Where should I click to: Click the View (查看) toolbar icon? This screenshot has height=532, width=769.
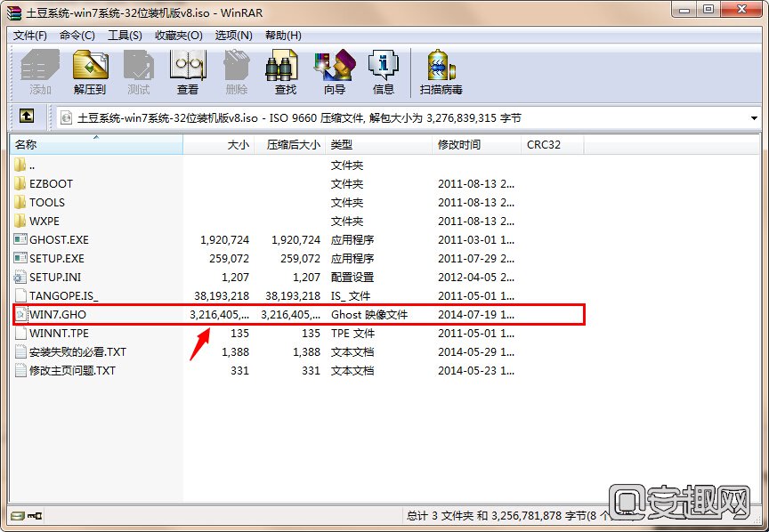point(188,72)
